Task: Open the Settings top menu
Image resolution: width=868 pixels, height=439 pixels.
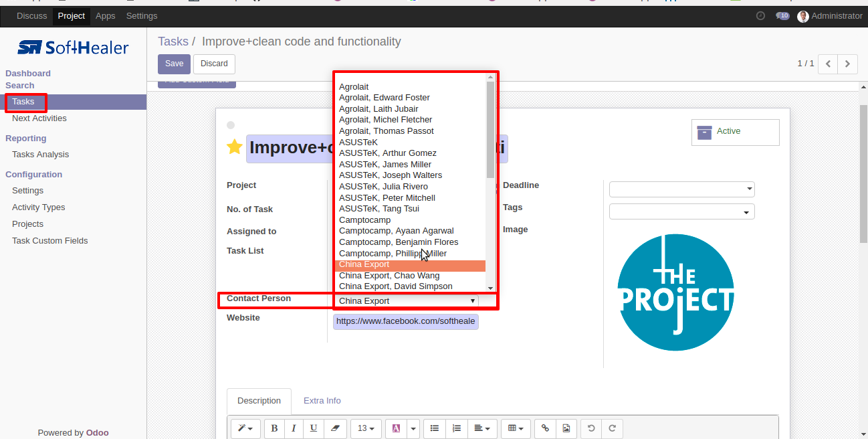Action: pos(142,16)
